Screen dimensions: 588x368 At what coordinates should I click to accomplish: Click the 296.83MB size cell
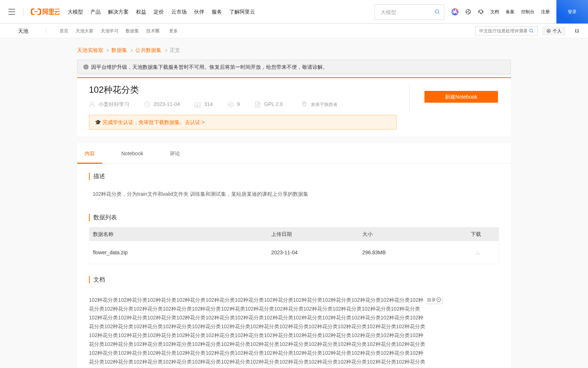tap(374, 252)
